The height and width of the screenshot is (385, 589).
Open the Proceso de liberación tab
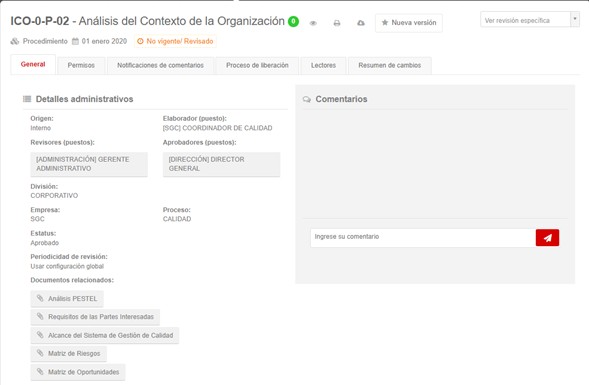tap(257, 65)
